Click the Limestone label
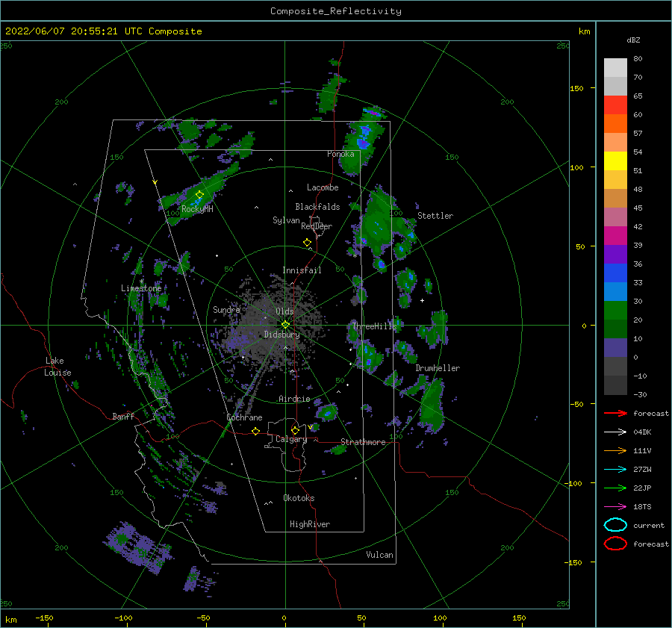Viewport: 672px width, 628px height. pyautogui.click(x=141, y=288)
